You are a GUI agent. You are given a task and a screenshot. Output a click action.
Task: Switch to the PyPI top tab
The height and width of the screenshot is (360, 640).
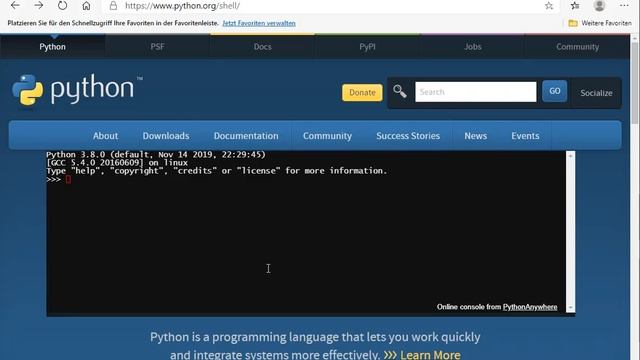pos(367,47)
